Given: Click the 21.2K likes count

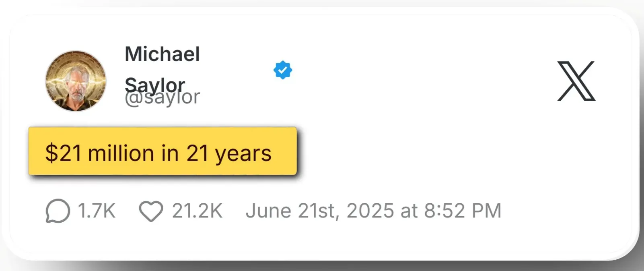Looking at the screenshot, I should click(197, 211).
